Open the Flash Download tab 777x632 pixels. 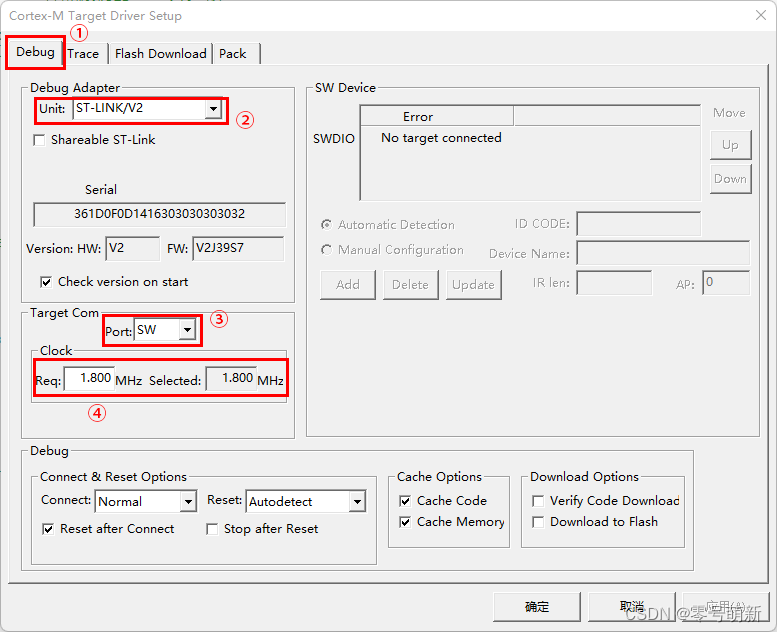click(160, 54)
